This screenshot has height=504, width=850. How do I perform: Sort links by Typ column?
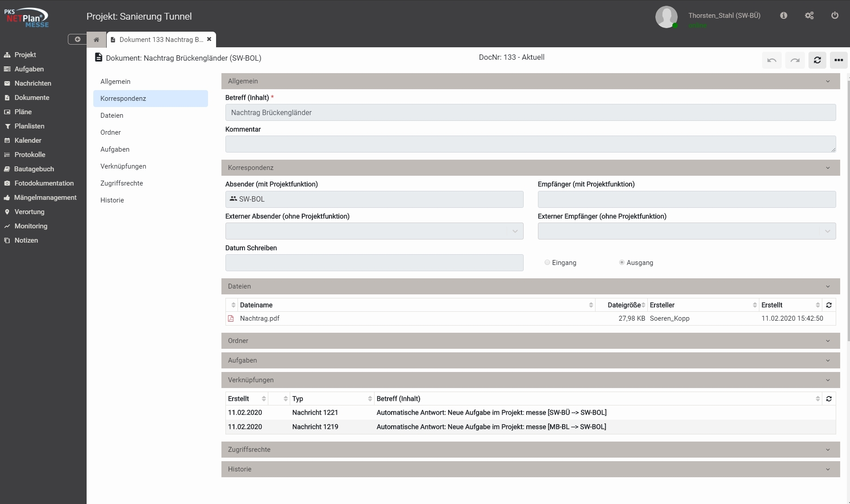click(x=370, y=399)
